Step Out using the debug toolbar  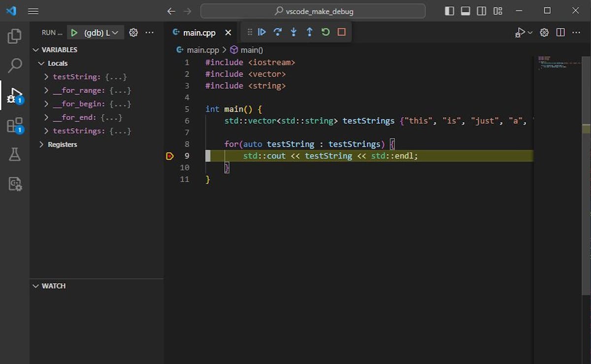click(309, 32)
